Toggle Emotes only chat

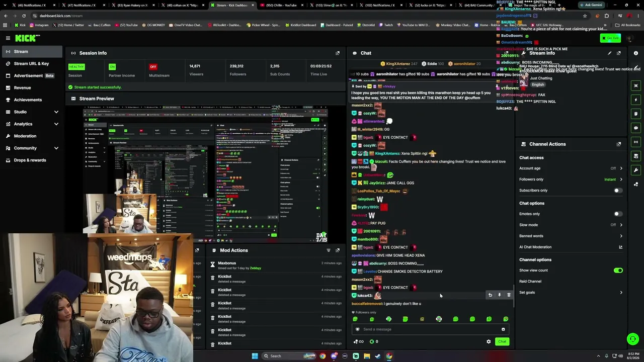point(618,214)
